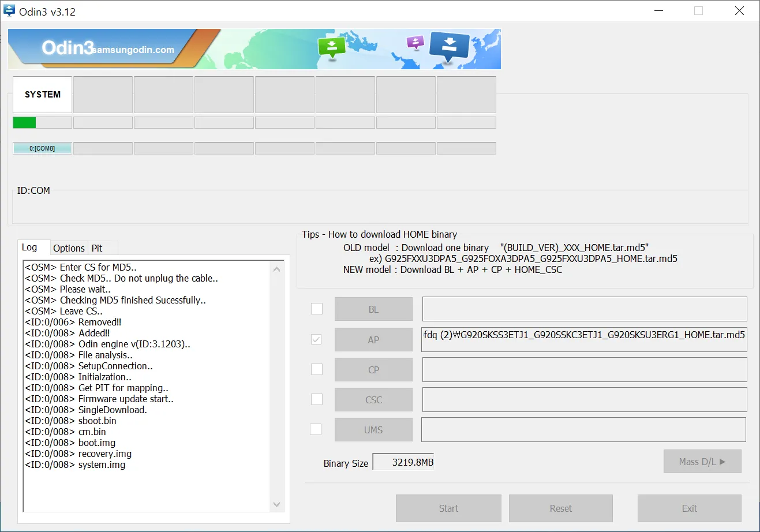Viewport: 760px width, 532px height.
Task: Toggle the UMS checkbox
Action: point(316,429)
